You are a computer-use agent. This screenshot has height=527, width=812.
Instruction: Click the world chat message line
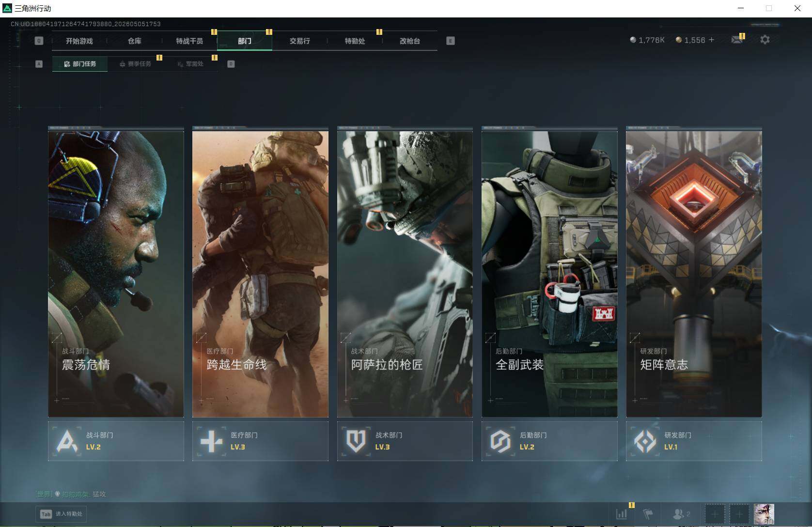pos(71,494)
